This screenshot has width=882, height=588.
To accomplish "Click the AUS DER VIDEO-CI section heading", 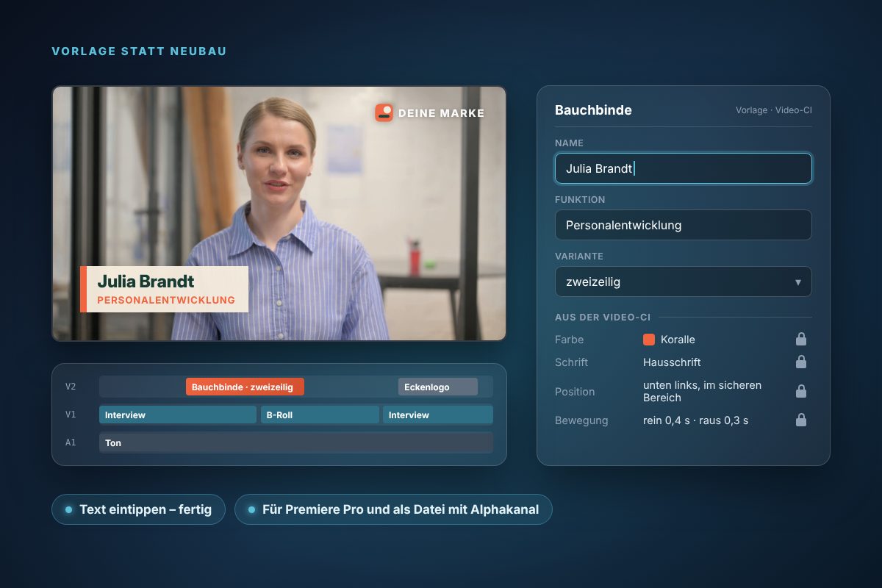I will tap(603, 317).
